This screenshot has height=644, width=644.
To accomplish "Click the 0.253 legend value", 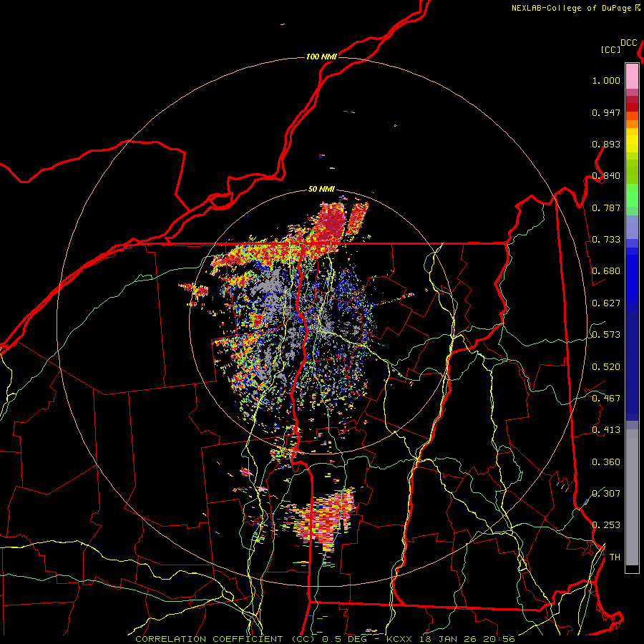I will click(606, 525).
